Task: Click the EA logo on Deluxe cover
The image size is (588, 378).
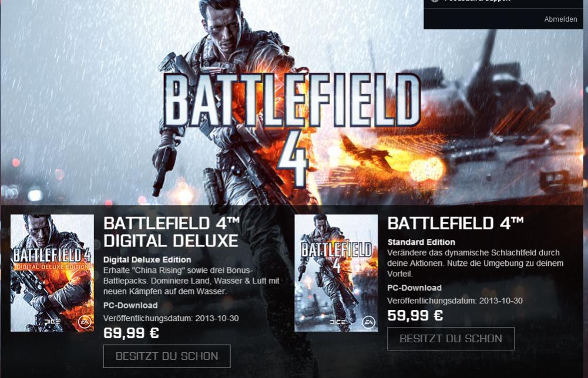Action: (85, 322)
